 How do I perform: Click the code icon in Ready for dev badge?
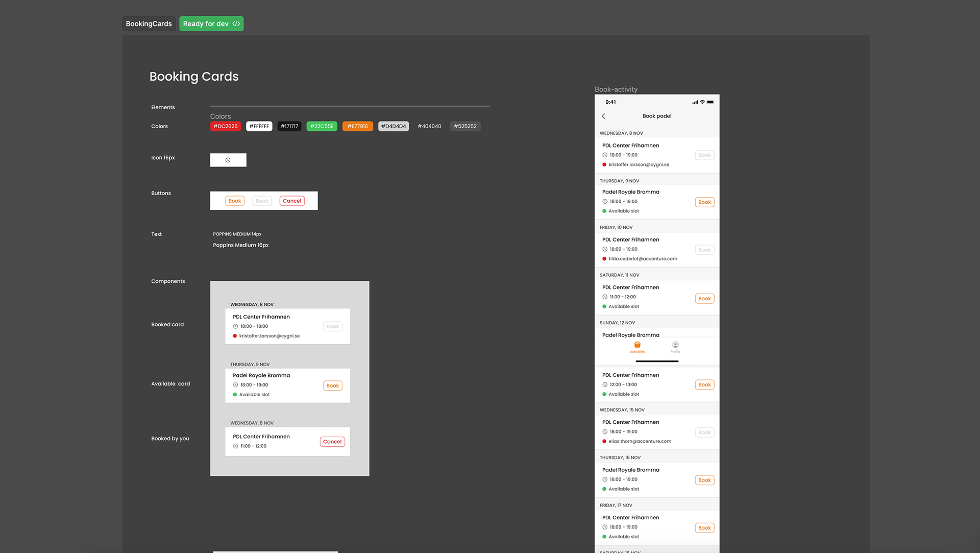236,24
